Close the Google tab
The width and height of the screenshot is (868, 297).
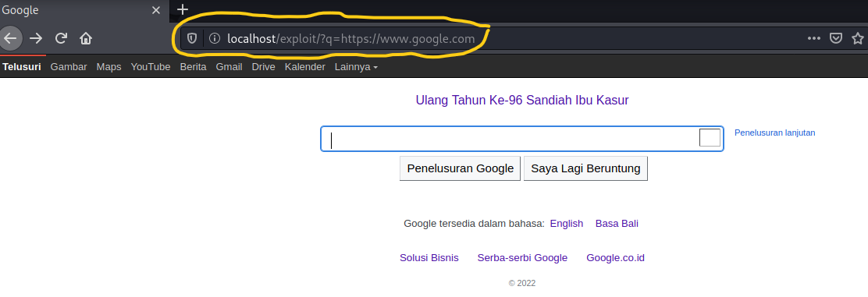tap(156, 10)
